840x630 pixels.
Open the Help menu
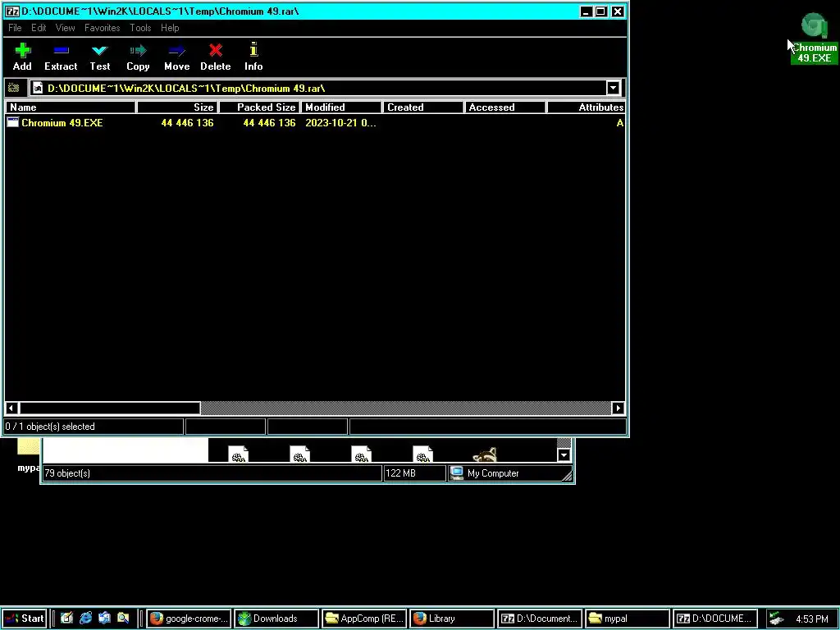coord(170,28)
